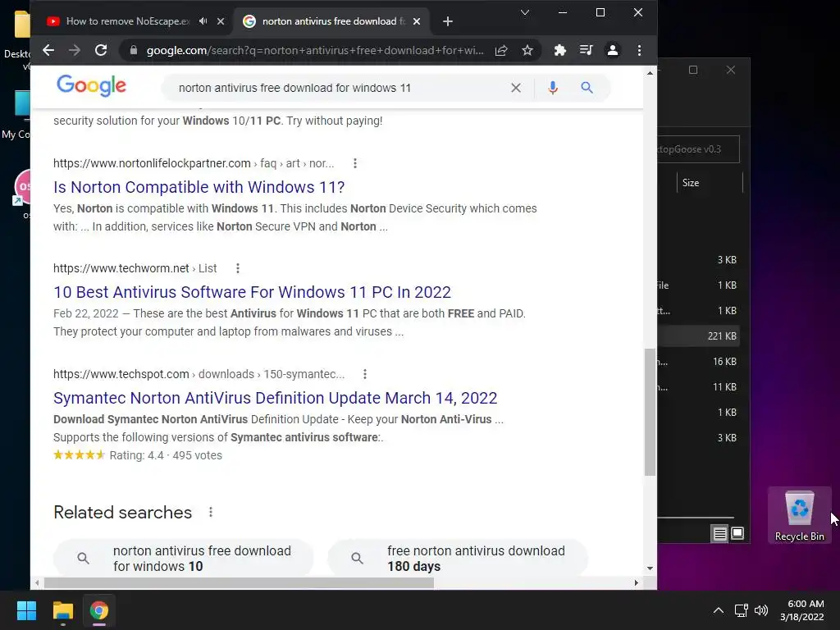Open options for techspot.com result
The height and width of the screenshot is (630, 840).
[x=365, y=374]
